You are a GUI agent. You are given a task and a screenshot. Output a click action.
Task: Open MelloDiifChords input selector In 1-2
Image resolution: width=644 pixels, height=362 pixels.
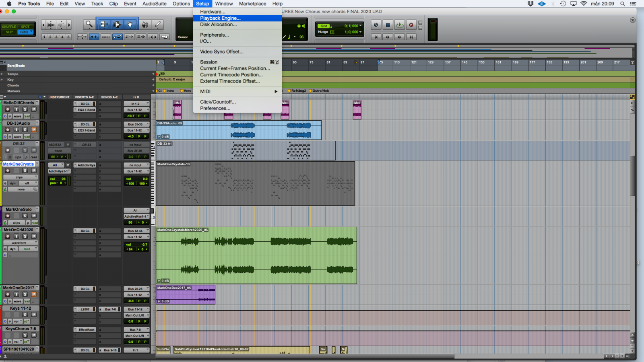click(136, 104)
